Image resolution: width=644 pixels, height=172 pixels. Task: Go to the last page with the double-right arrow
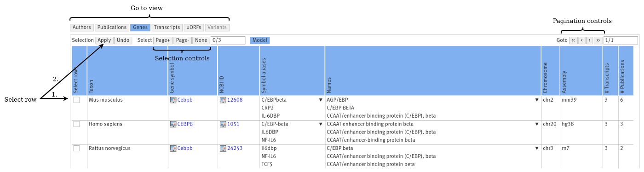pos(598,40)
